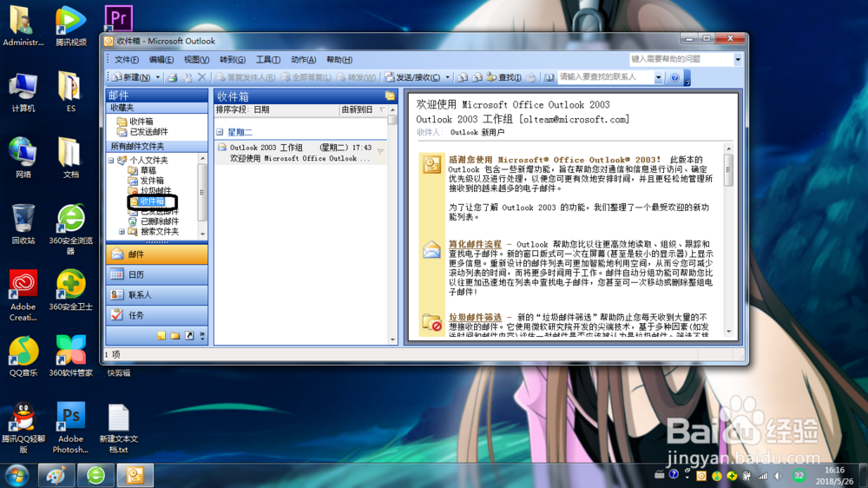Collapse the 个人文件夹 tree node

[x=111, y=160]
